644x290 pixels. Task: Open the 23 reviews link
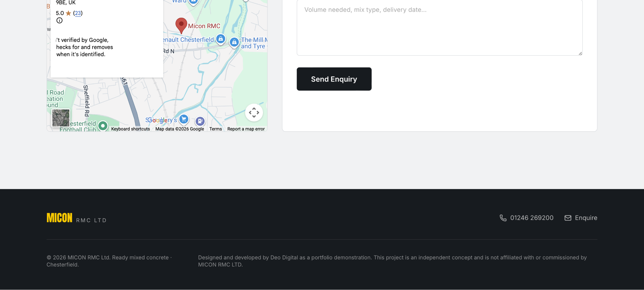[78, 13]
